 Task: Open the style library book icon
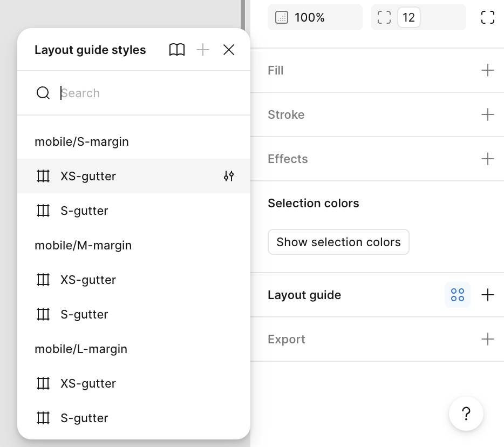pos(176,49)
